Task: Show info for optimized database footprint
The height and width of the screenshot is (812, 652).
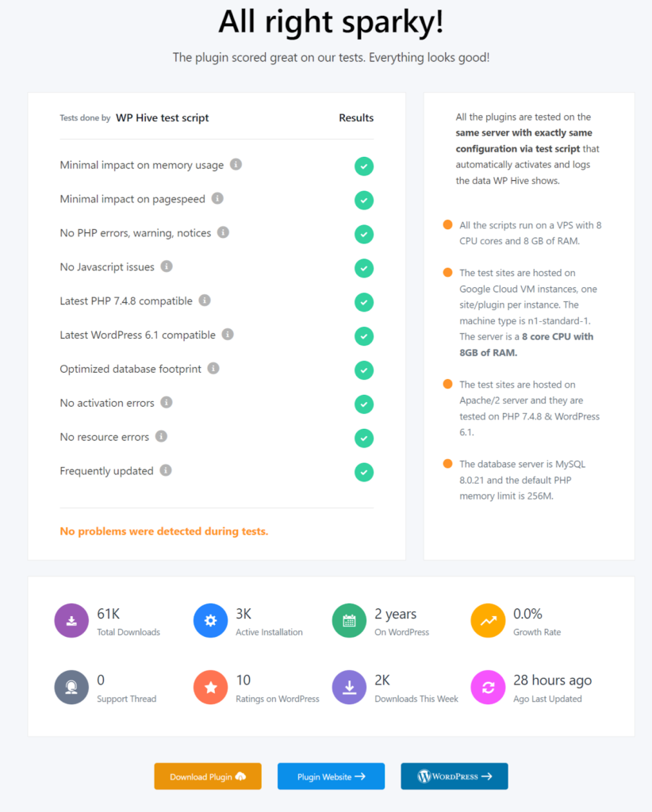Action: pyautogui.click(x=213, y=369)
